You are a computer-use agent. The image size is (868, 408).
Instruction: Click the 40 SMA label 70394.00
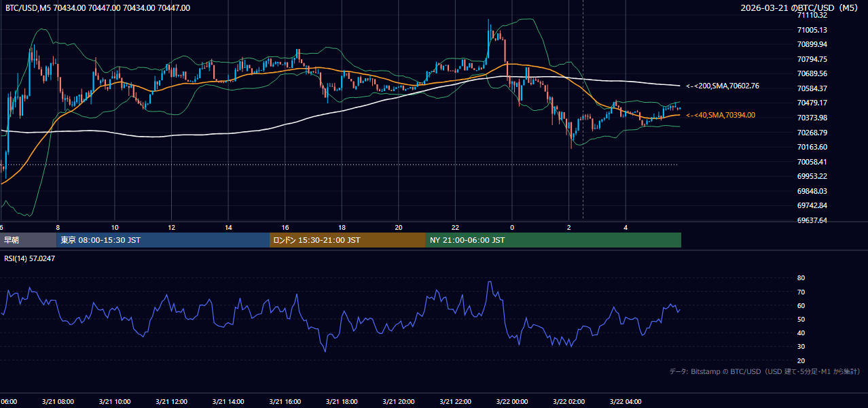[720, 115]
